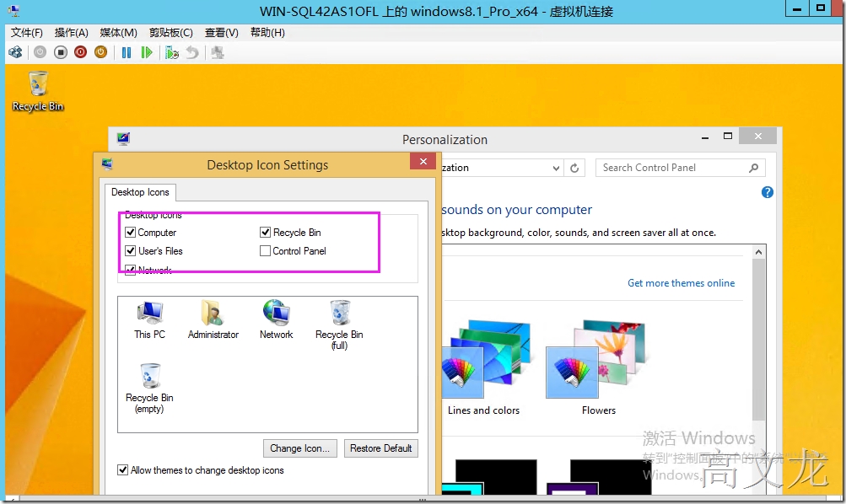846x504 pixels.
Task: Select the Recycle Bin (empty) icon
Action: click(149, 388)
